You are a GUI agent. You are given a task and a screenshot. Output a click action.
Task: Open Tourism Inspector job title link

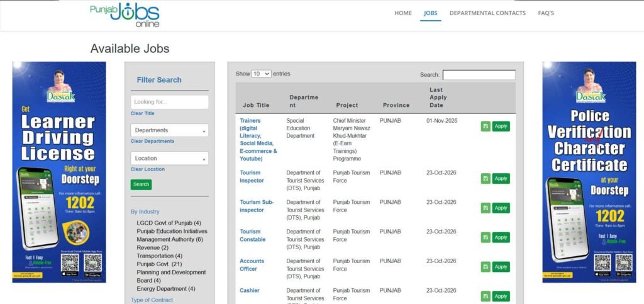252,177
